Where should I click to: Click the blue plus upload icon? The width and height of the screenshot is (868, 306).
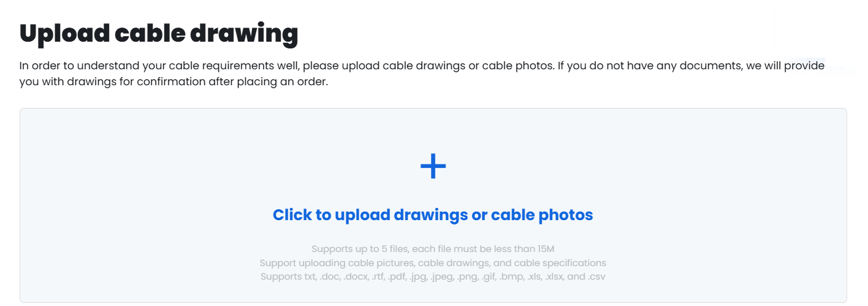click(x=433, y=166)
